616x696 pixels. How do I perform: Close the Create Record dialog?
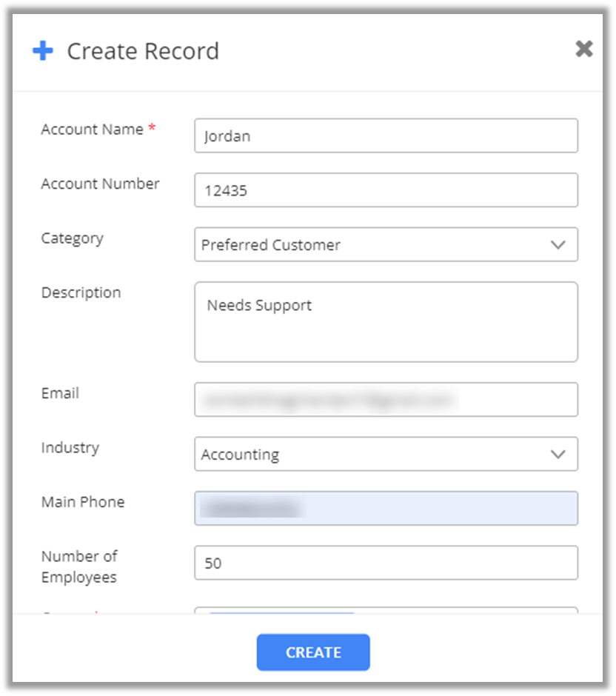click(584, 49)
